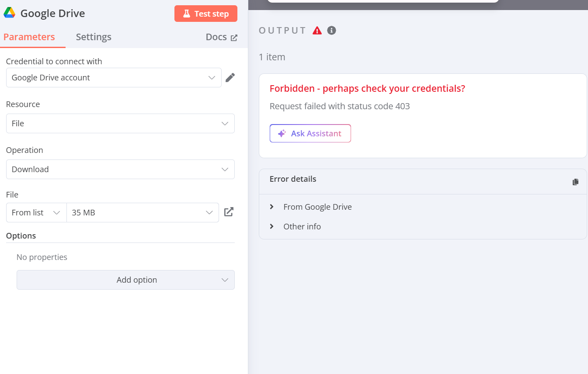Click the Ask Assistant button
The width and height of the screenshot is (588, 374).
click(x=310, y=133)
